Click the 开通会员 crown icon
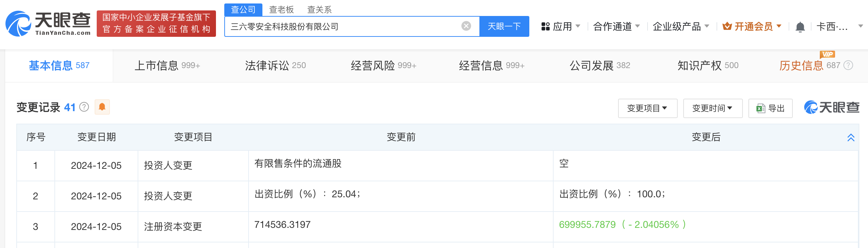Screen dimensions: 868x248 [727, 26]
